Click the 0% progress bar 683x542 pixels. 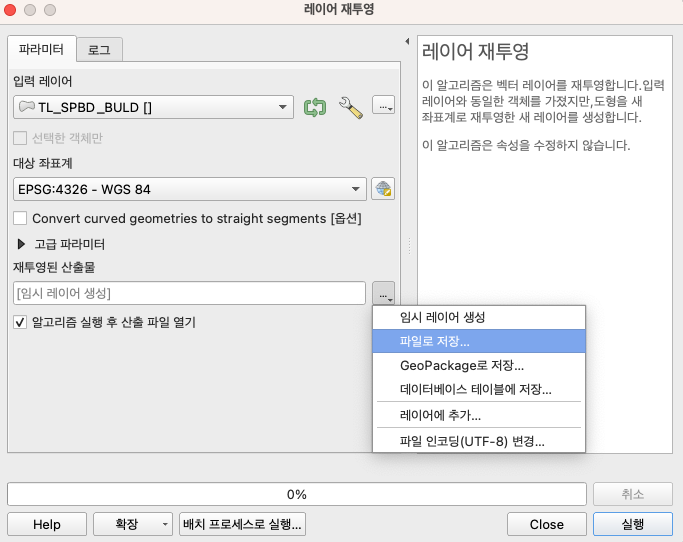[297, 494]
